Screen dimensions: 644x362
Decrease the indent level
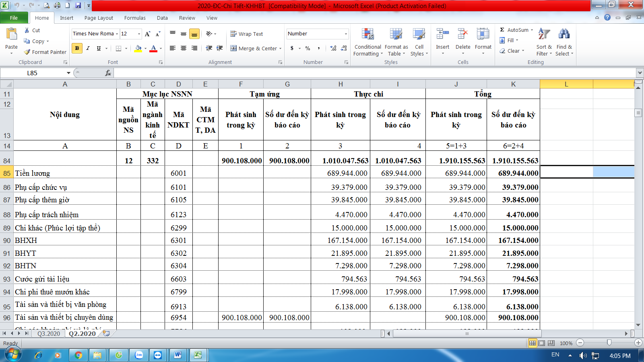(x=209, y=48)
